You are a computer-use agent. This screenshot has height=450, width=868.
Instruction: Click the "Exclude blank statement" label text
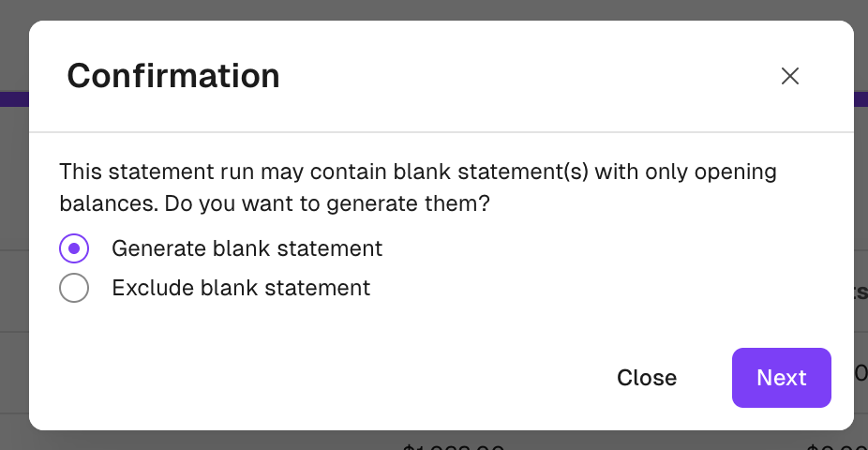coord(241,288)
